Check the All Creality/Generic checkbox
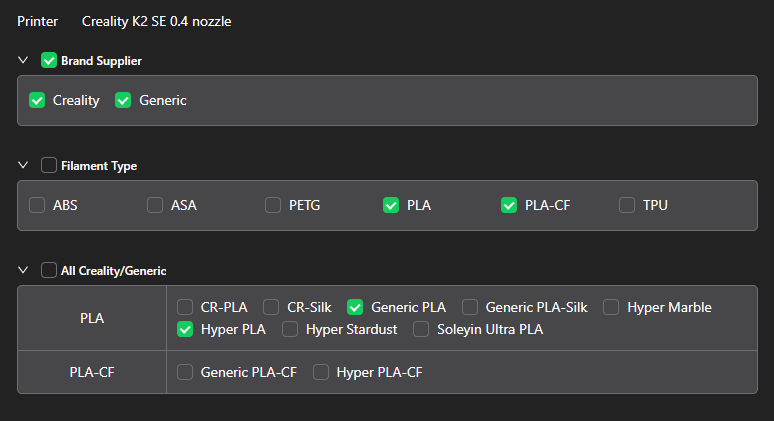774x421 pixels. (x=49, y=270)
